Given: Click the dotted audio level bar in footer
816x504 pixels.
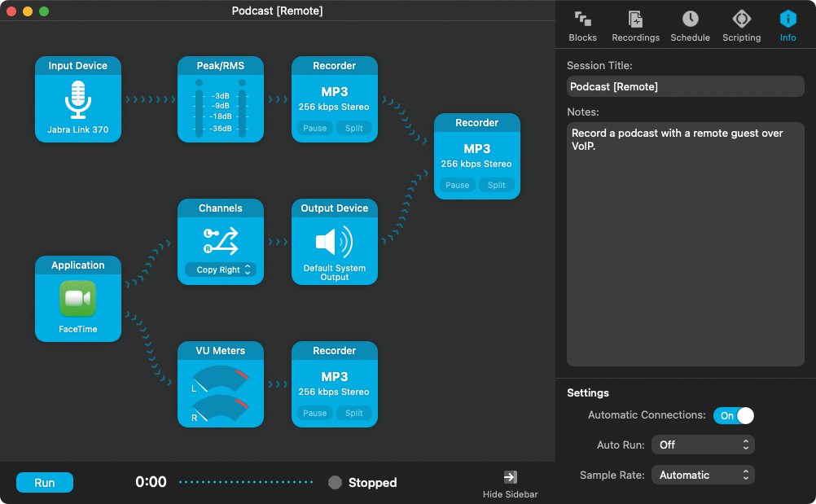Looking at the screenshot, I should (246, 482).
